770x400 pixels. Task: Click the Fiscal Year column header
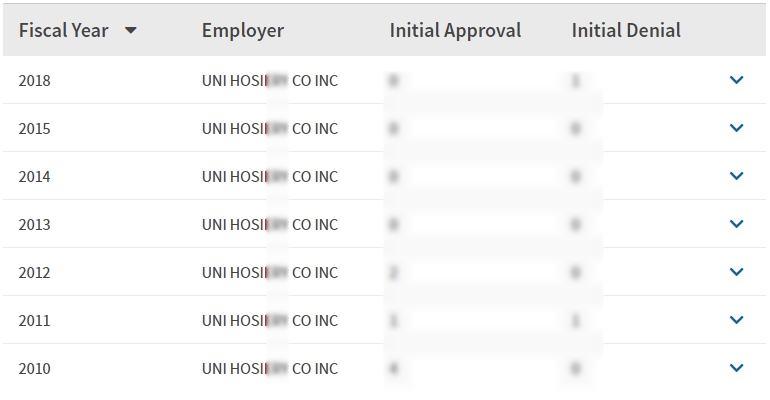coord(63,30)
